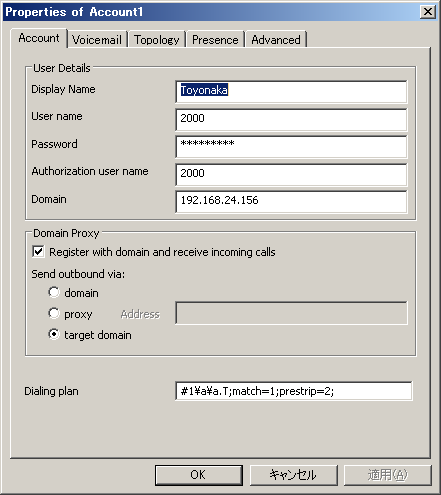Click the 適用(A) apply button

click(388, 475)
